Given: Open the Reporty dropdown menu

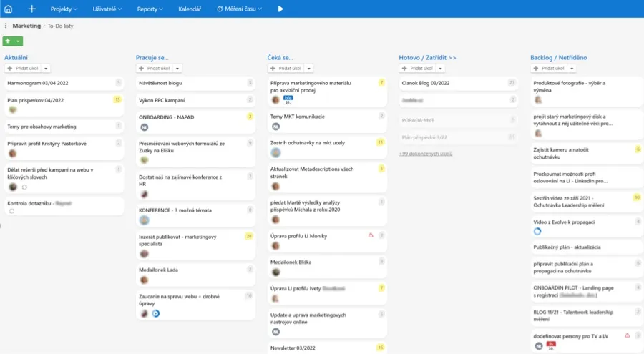Looking at the screenshot, I should tap(150, 9).
